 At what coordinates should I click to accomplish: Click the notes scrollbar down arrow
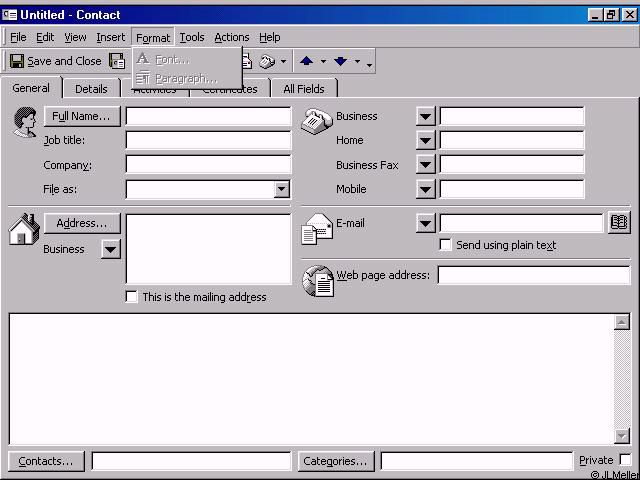click(x=621, y=436)
